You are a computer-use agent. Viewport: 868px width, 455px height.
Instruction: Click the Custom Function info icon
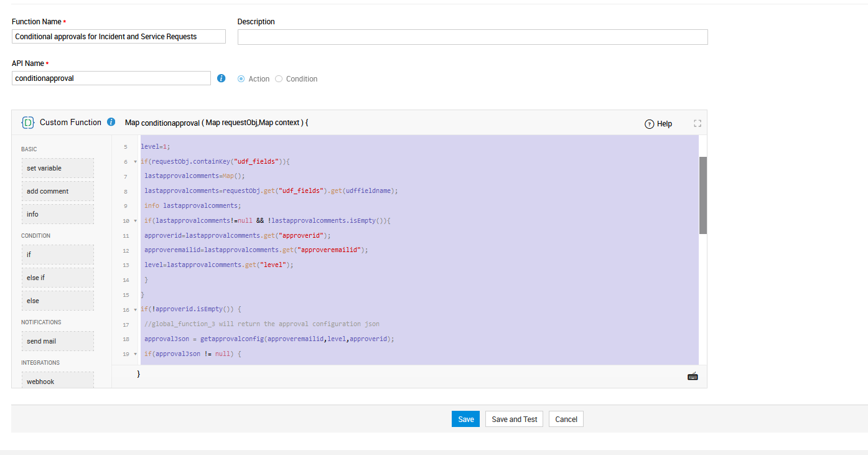click(111, 122)
